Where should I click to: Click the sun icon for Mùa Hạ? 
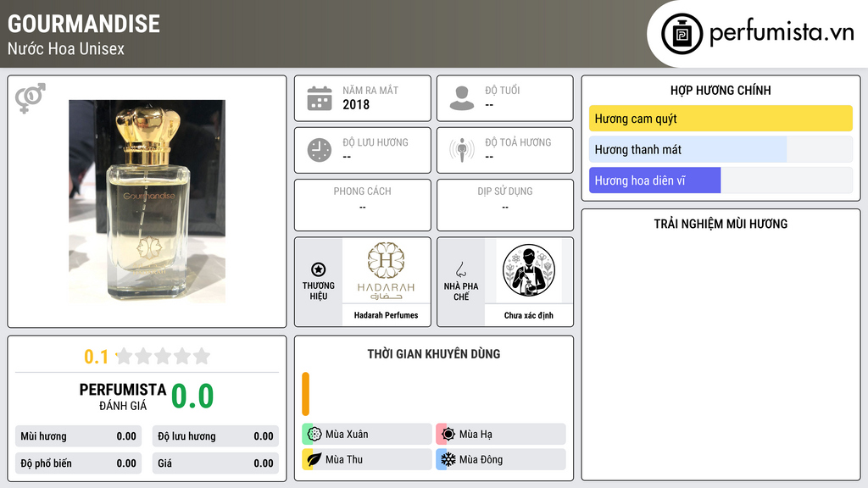(448, 435)
